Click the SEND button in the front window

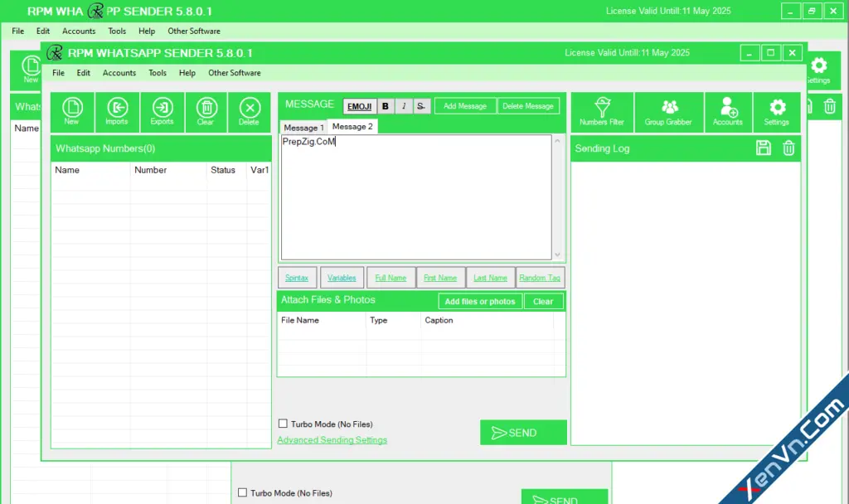(x=523, y=433)
